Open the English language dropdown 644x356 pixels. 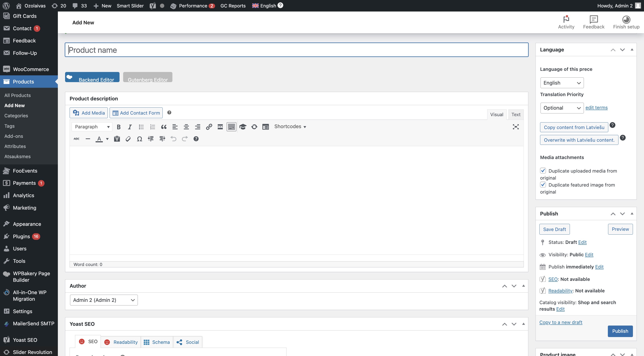(x=562, y=83)
